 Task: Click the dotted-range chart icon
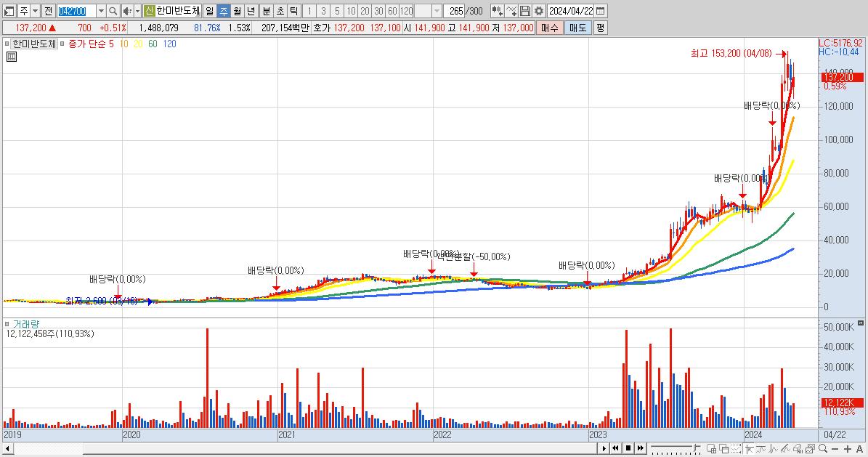click(736, 449)
